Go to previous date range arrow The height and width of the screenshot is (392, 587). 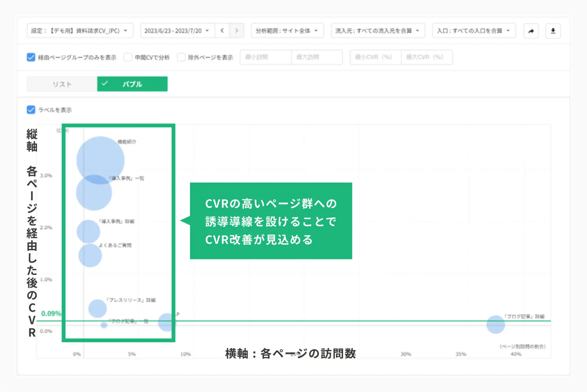coord(222,31)
